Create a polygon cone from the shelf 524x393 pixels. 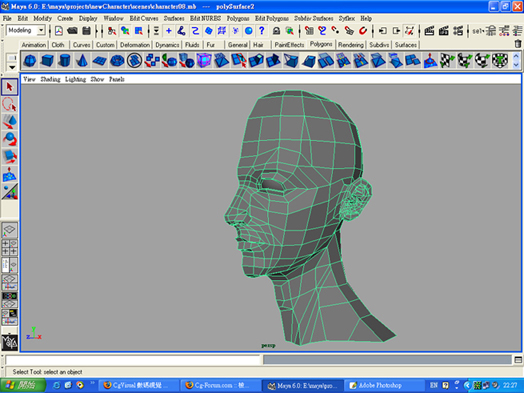[x=82, y=61]
